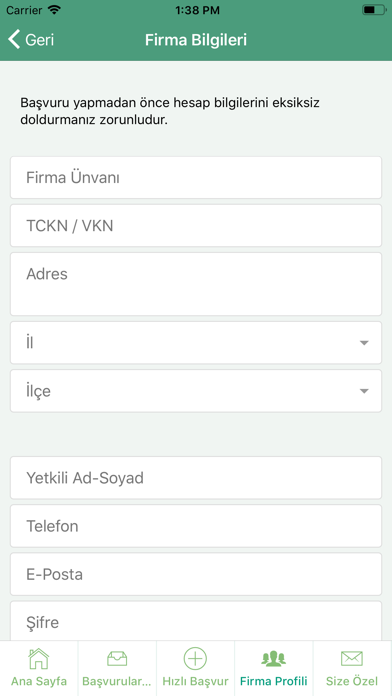Tap the Hızlı Başvur label

pos(195,681)
